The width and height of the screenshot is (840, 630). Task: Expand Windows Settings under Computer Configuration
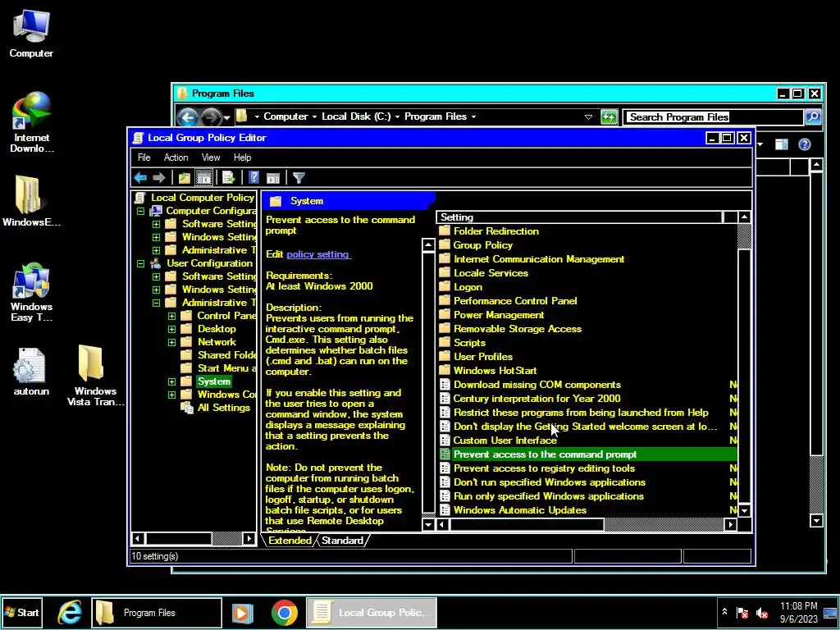pos(156,237)
